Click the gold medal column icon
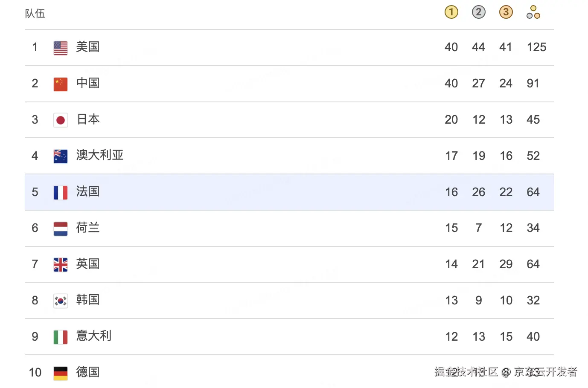Screen dimensions: 588x388 tap(451, 12)
